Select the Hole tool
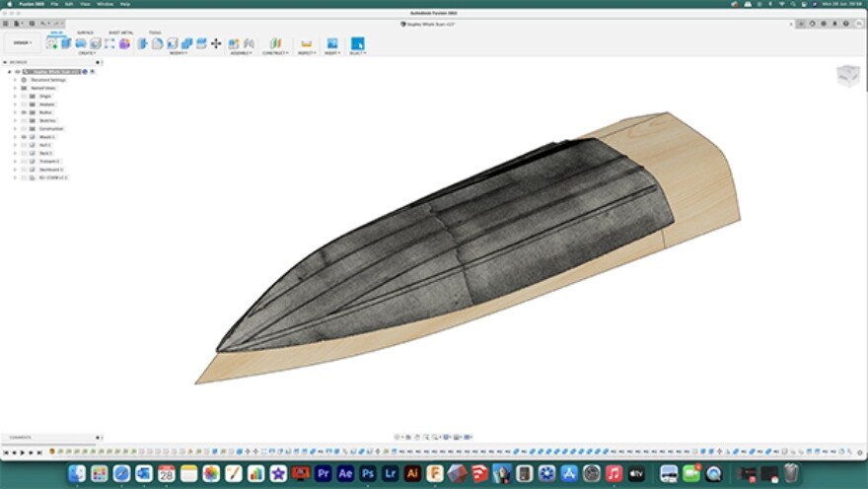Viewport: 868px width, 489px height. (96, 43)
